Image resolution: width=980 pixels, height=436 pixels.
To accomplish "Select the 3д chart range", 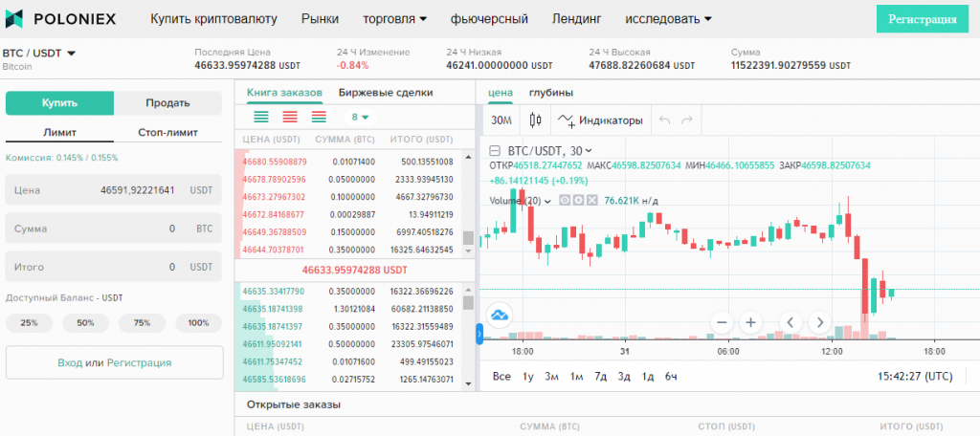I will pyautogui.click(x=624, y=376).
